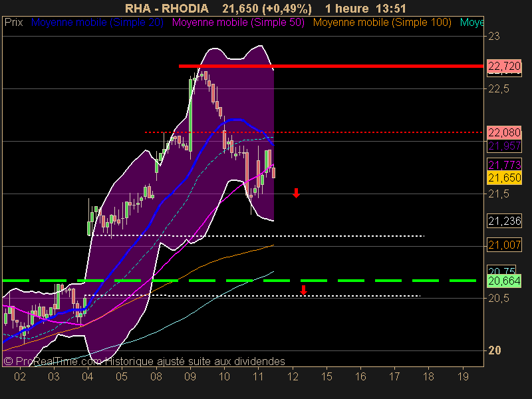Viewport: 532px width, 399px height.
Task: Click the chart title 'RHA - RHODIA'
Action: pos(167,9)
